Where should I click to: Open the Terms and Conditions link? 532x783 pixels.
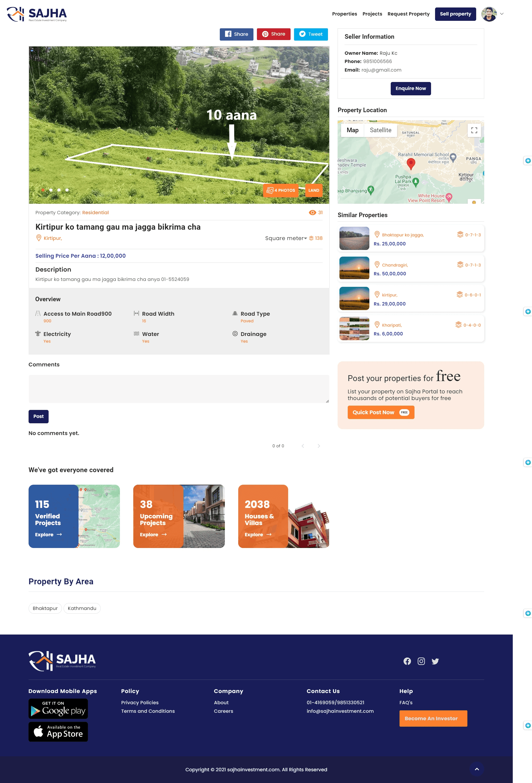point(148,711)
